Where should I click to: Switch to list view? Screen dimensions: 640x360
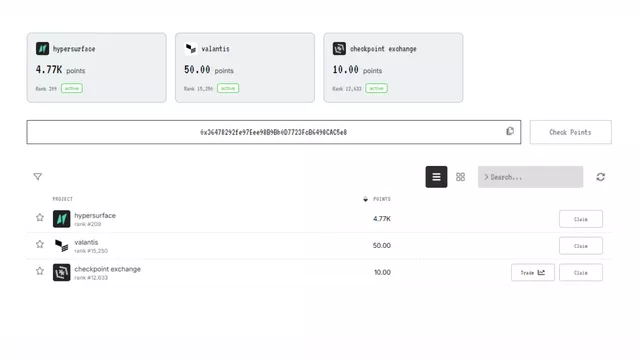(x=436, y=177)
